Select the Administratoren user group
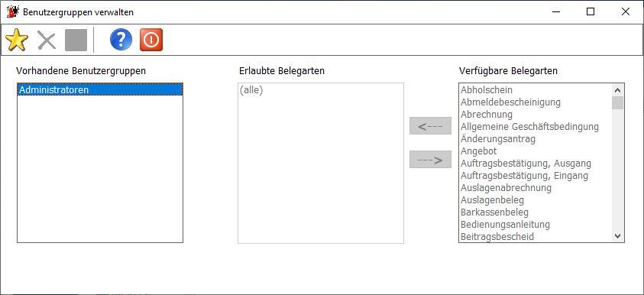Image resolution: width=644 pixels, height=295 pixels. point(100,89)
